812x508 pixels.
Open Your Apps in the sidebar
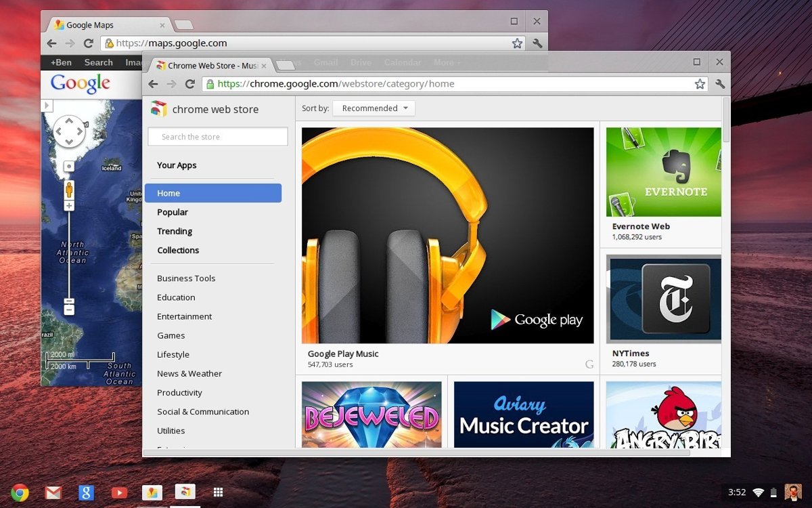click(177, 165)
